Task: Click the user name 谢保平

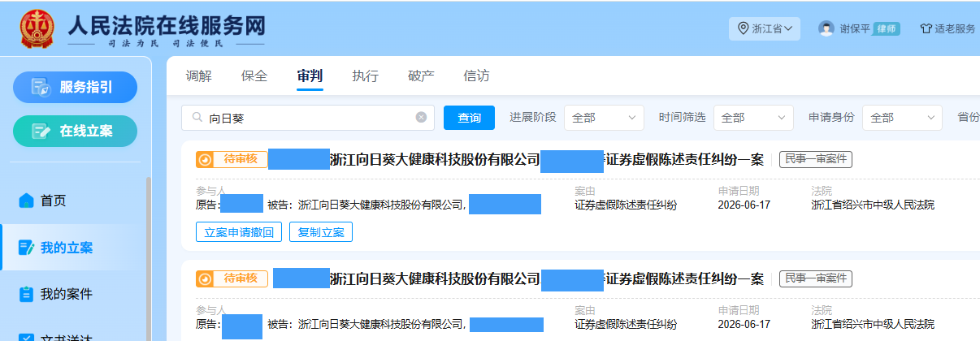Action: [855, 28]
